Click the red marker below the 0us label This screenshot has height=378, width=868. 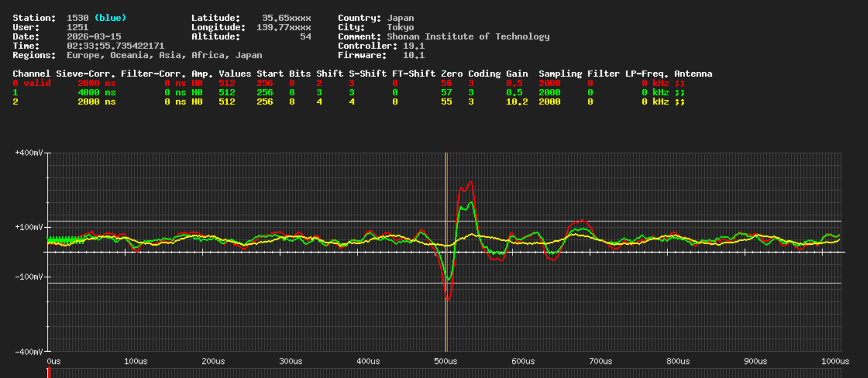point(49,372)
